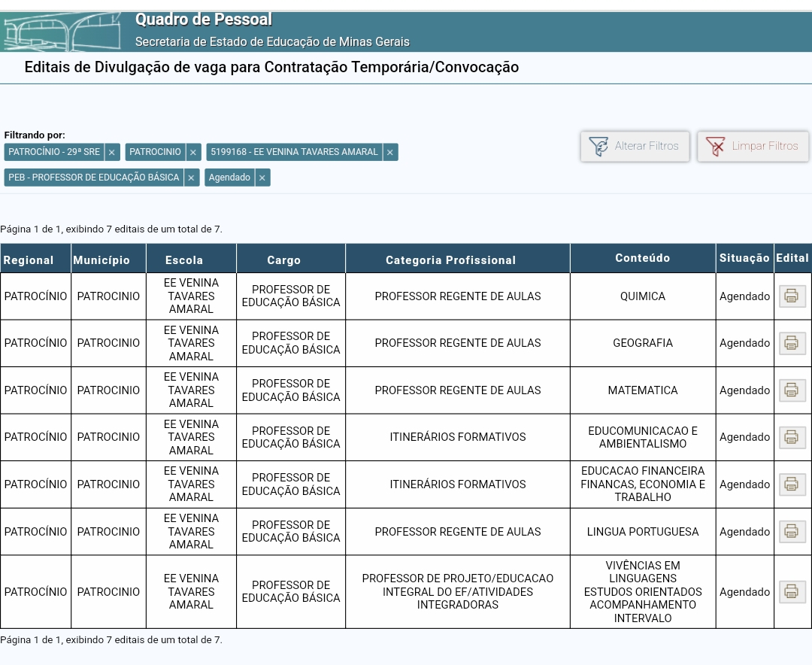
Task: Print the EDUCOMUNICACAO E AMBIENTALISMO edital
Action: coord(790,437)
